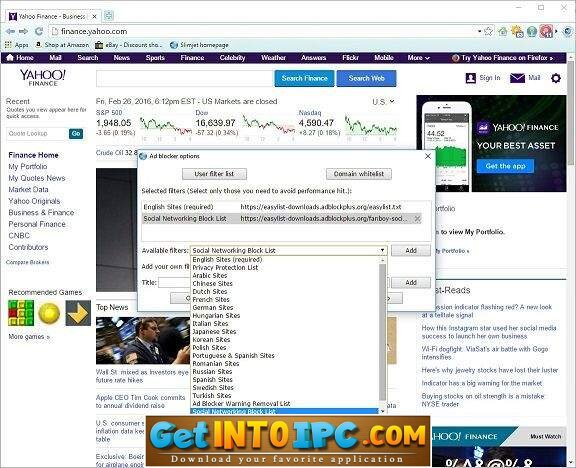Open Yahoo settings gear icon
576x468 pixels.
tap(556, 78)
